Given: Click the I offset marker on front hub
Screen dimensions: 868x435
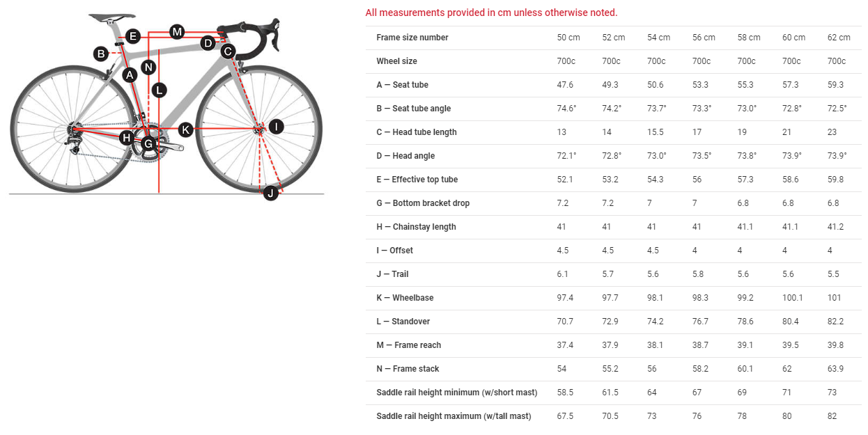Looking at the screenshot, I should (276, 126).
